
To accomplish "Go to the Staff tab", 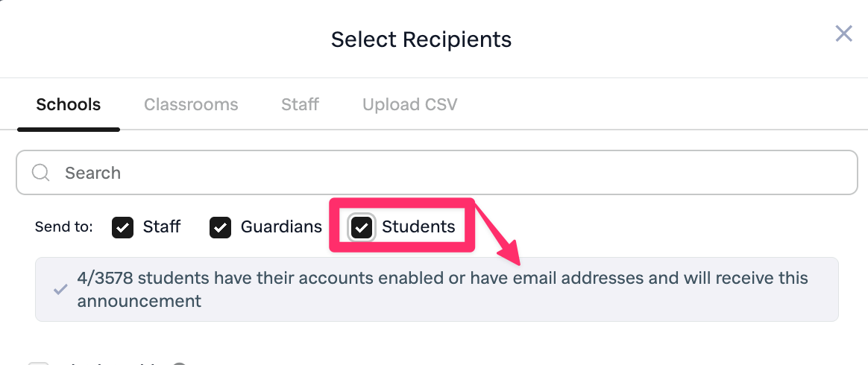I will click(300, 104).
